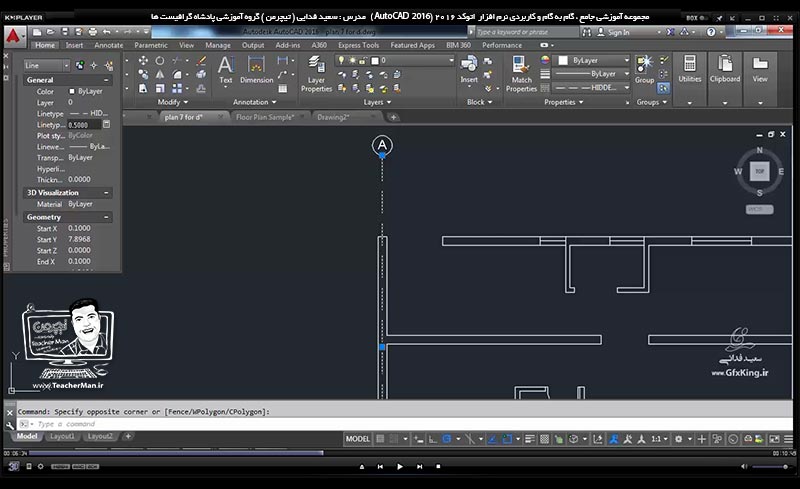Click the AutoCAD application menu logo

(14, 36)
